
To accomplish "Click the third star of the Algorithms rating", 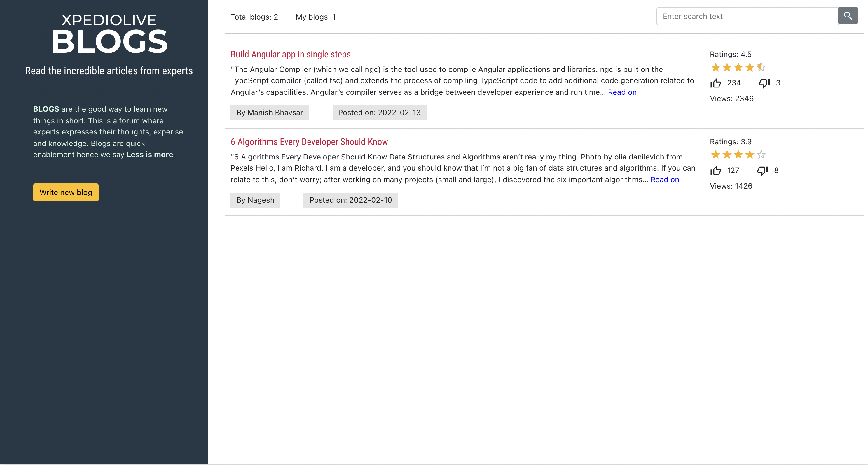I will pos(738,155).
